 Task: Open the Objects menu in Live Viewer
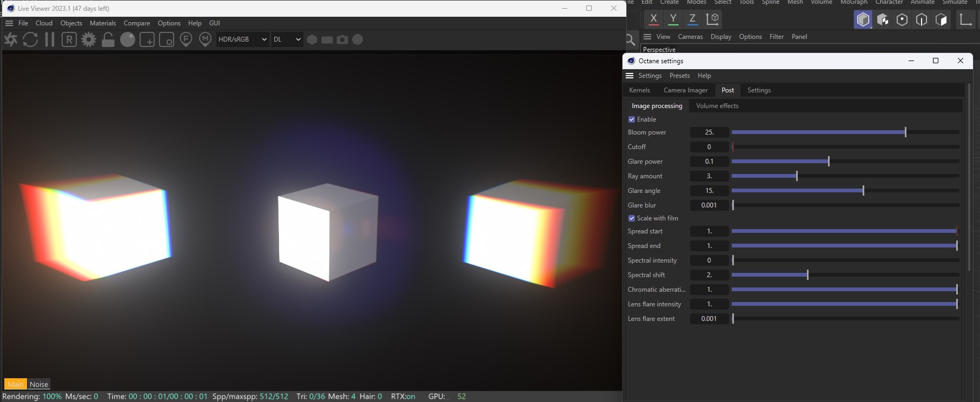click(x=71, y=23)
